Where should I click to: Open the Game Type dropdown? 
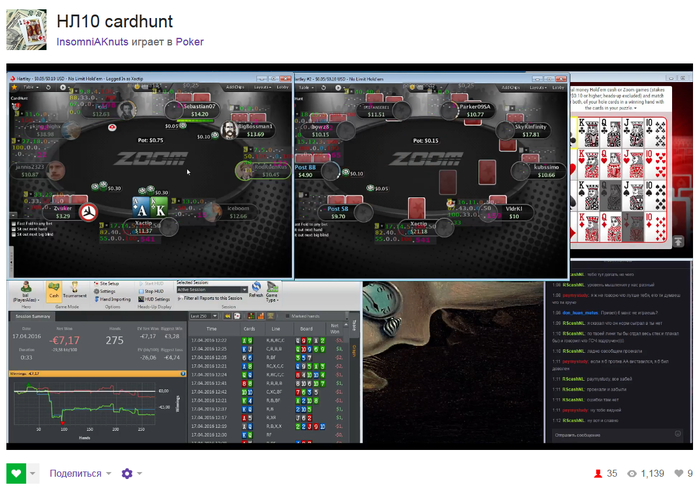tap(272, 292)
